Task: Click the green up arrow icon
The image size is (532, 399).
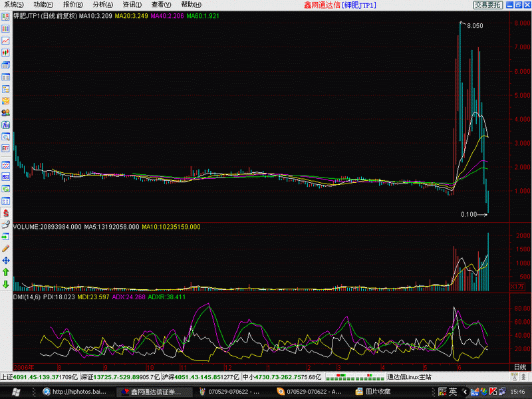Action: click(x=5, y=272)
